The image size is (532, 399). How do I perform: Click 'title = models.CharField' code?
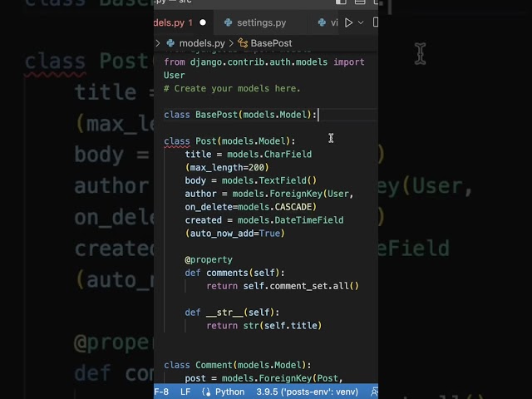pyautogui.click(x=249, y=155)
